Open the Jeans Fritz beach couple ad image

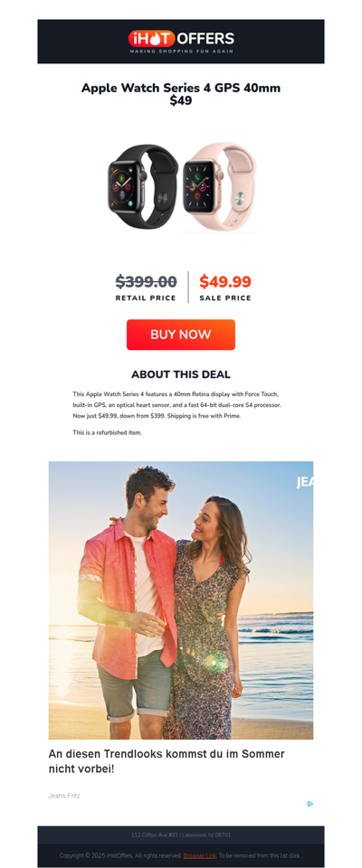pyautogui.click(x=181, y=600)
